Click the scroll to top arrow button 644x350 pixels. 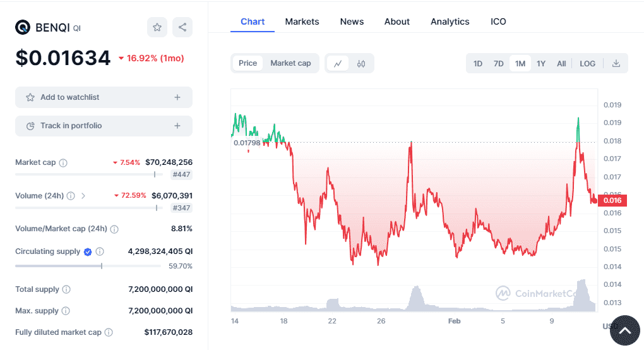624,330
